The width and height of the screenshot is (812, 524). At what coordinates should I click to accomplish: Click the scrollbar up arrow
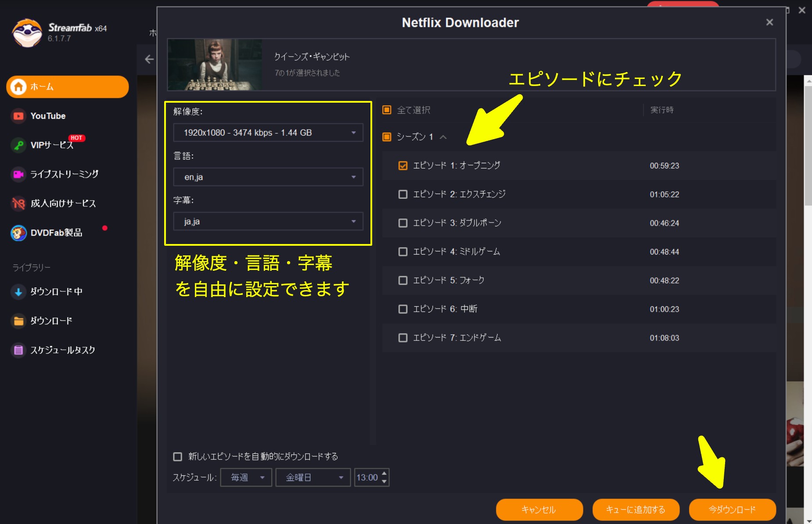pos(808,81)
